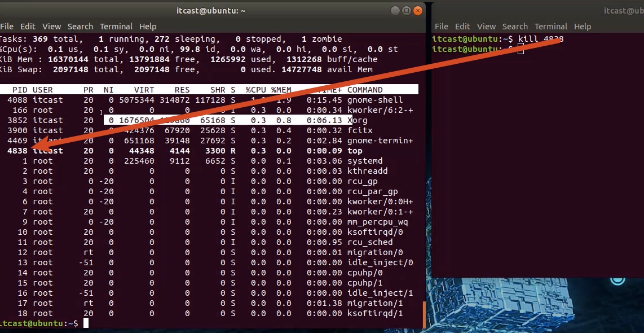Open Edit menu in left terminal

point(28,27)
